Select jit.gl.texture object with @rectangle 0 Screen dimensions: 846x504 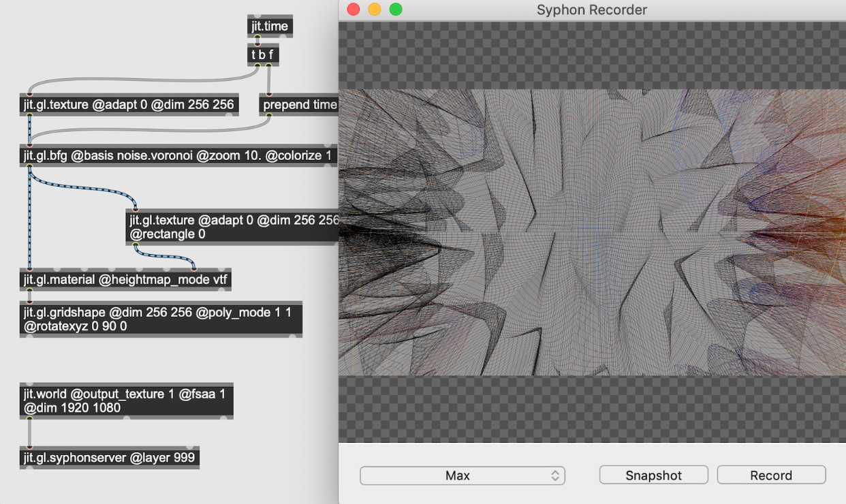[x=232, y=227]
